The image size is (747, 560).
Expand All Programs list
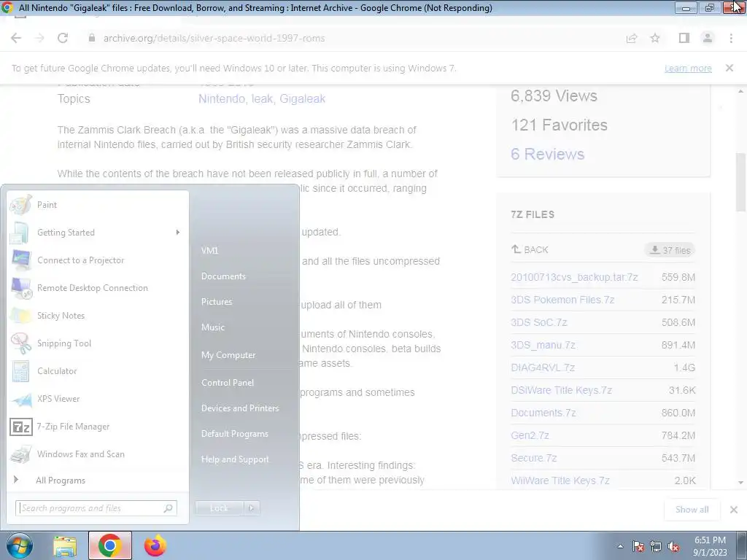click(98, 480)
